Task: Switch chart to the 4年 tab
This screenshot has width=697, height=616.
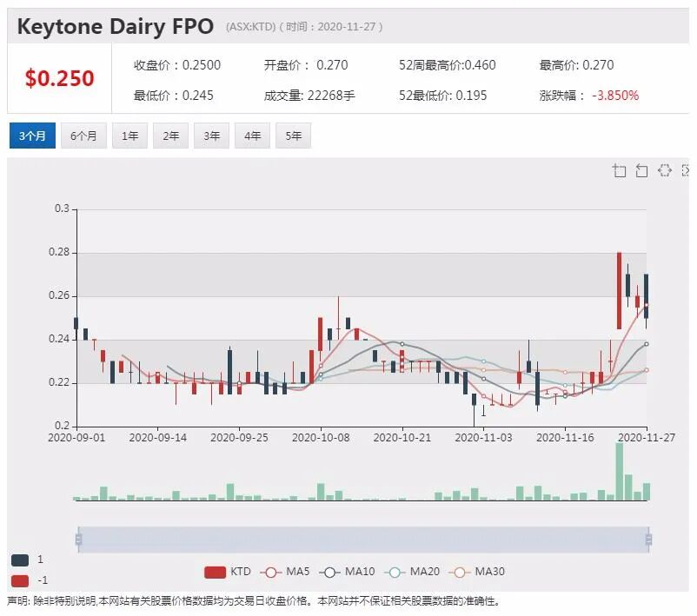Action: tap(253, 136)
